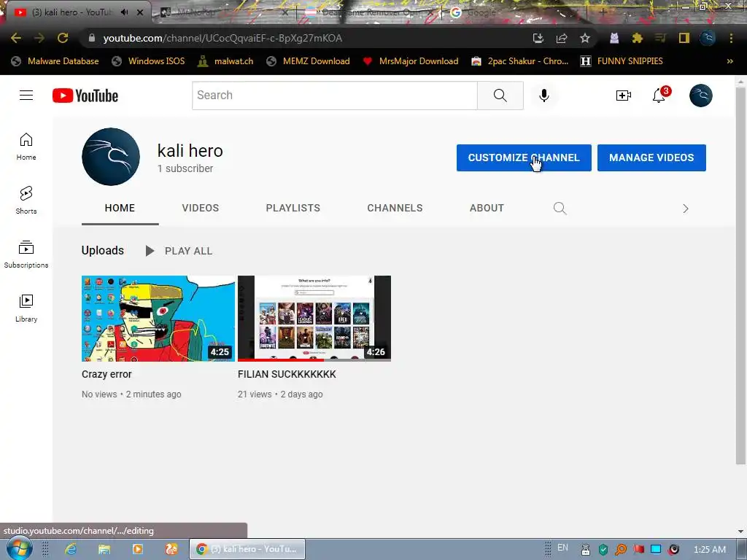The image size is (747, 560).
Task: Open the FUNNY SNIPPIES bookmark
Action: coord(622,61)
